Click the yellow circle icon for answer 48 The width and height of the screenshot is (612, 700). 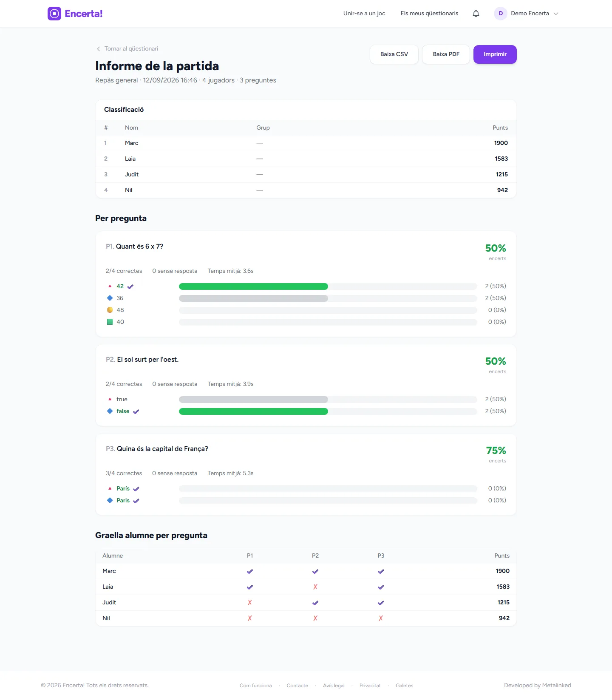coord(110,310)
